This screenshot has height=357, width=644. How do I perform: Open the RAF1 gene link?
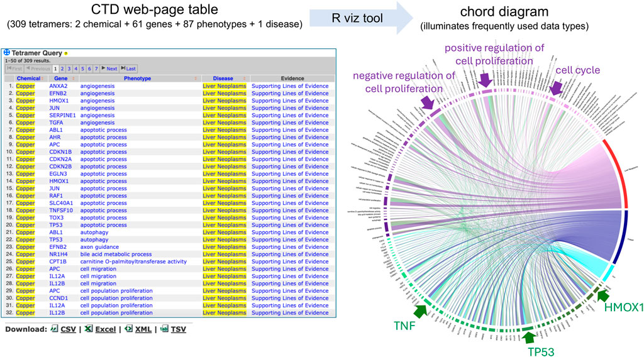point(56,195)
